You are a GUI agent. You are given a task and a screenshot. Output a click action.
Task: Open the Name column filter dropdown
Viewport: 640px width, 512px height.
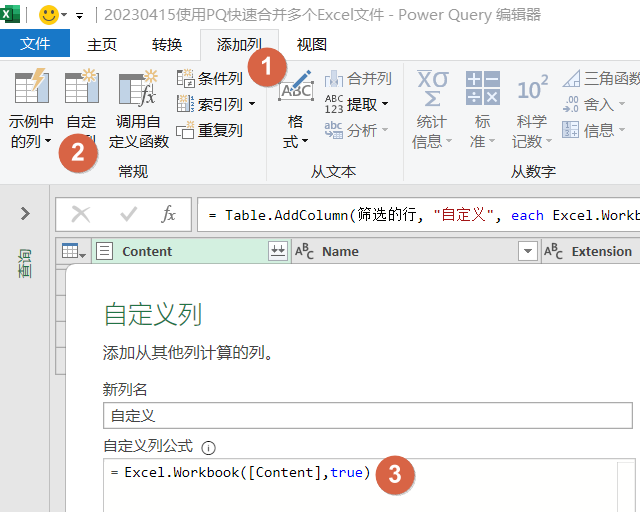tap(527, 251)
